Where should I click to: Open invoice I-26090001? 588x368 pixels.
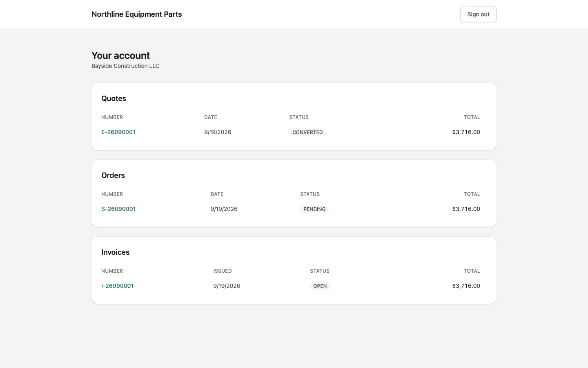118,286
